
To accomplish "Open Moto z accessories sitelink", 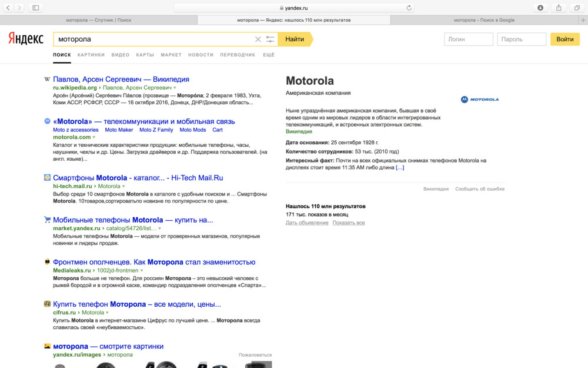I will (x=76, y=130).
